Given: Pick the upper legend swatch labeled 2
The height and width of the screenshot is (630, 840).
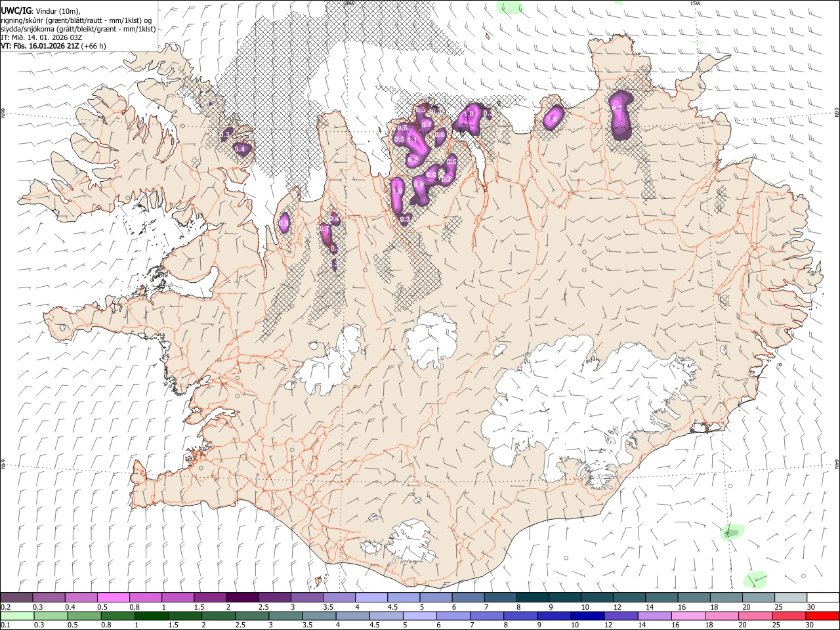Looking at the screenshot, I should pyautogui.click(x=242, y=597).
